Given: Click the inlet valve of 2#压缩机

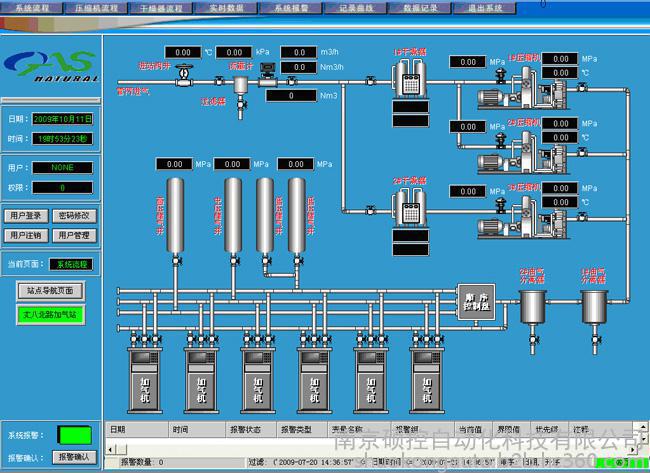Looking at the screenshot, I should 501,141.
